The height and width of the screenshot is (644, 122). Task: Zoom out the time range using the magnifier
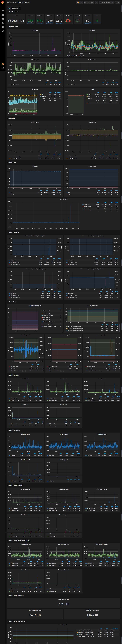113,2
